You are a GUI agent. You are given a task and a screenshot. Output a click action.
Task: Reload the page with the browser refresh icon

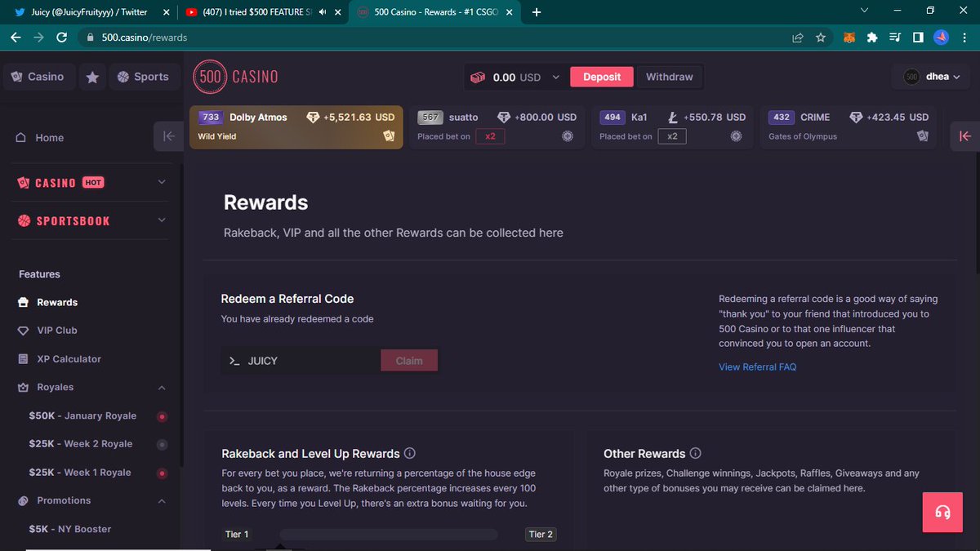(x=61, y=38)
